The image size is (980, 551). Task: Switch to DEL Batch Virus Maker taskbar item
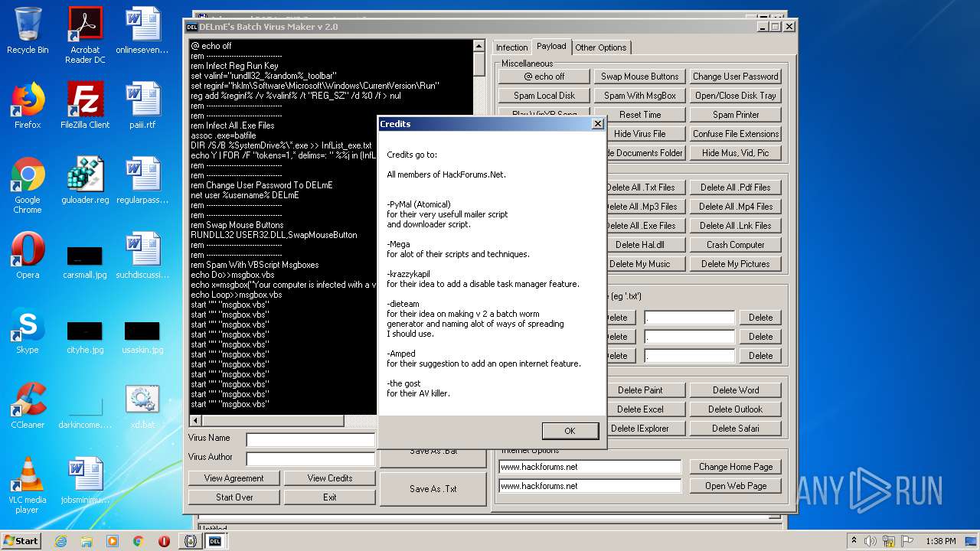215,541
